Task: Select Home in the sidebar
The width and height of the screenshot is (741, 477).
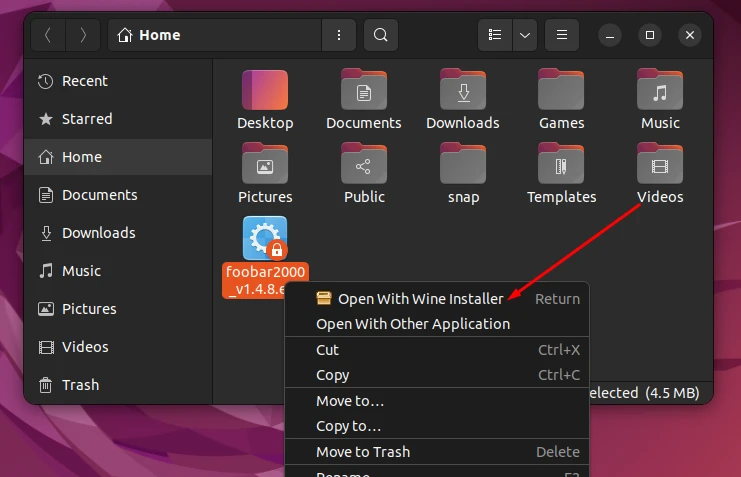Action: tap(118, 157)
